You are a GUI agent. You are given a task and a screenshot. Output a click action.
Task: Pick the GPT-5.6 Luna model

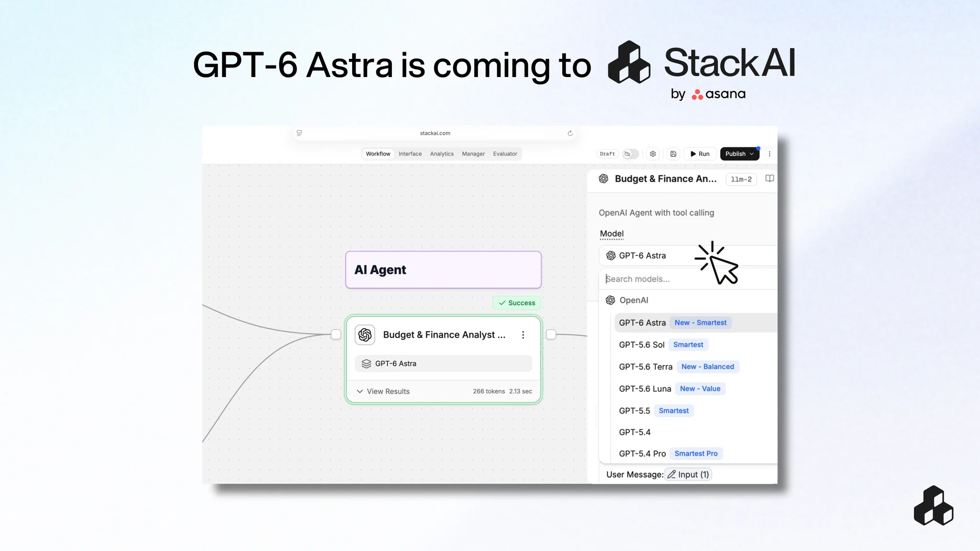tap(696, 389)
